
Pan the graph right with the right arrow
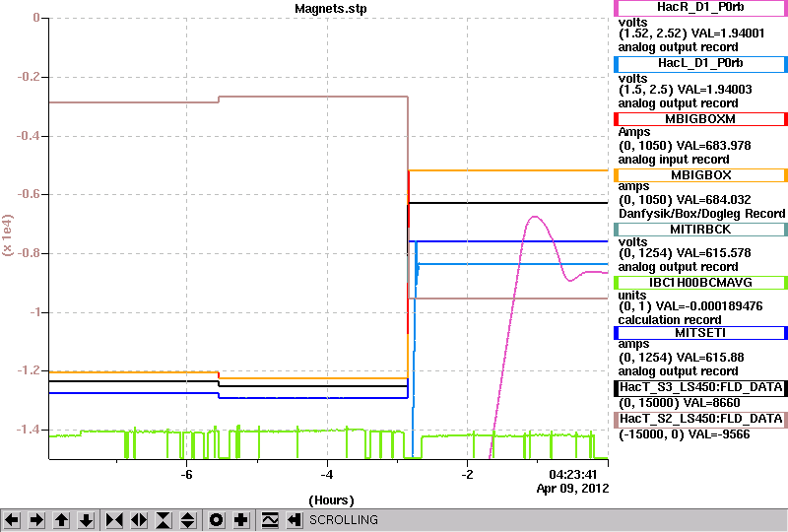click(36, 519)
